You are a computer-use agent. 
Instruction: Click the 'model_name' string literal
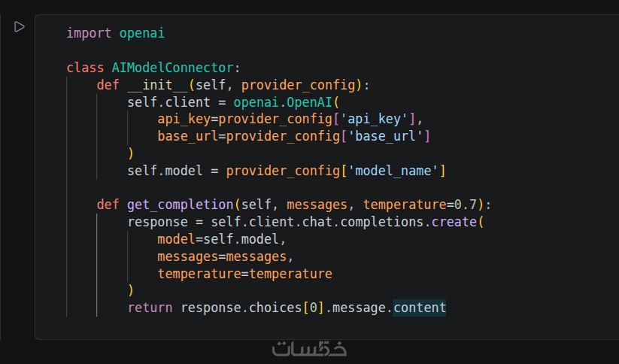(x=395, y=171)
